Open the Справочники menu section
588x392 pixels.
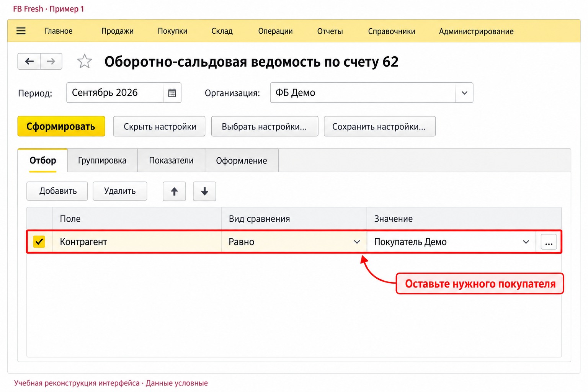click(392, 31)
